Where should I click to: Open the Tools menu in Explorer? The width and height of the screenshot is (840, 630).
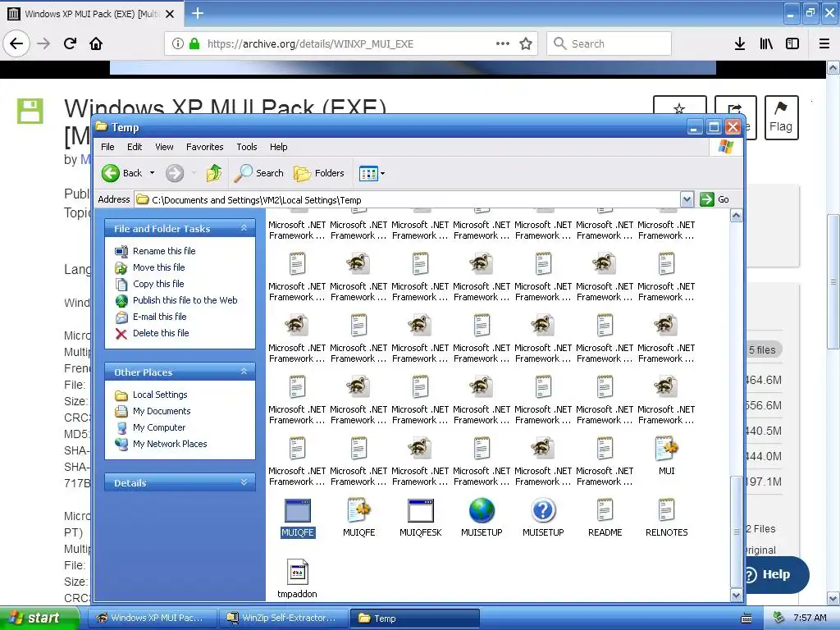pyautogui.click(x=246, y=147)
